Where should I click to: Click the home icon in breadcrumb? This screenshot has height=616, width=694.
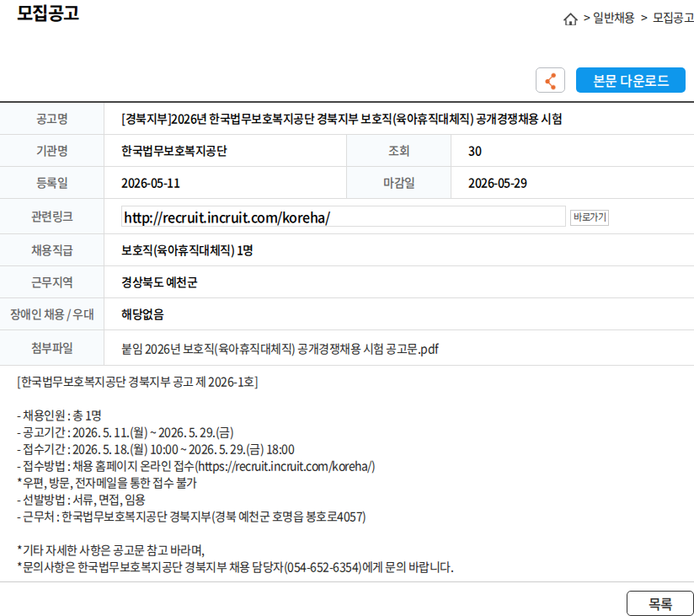coord(570,19)
